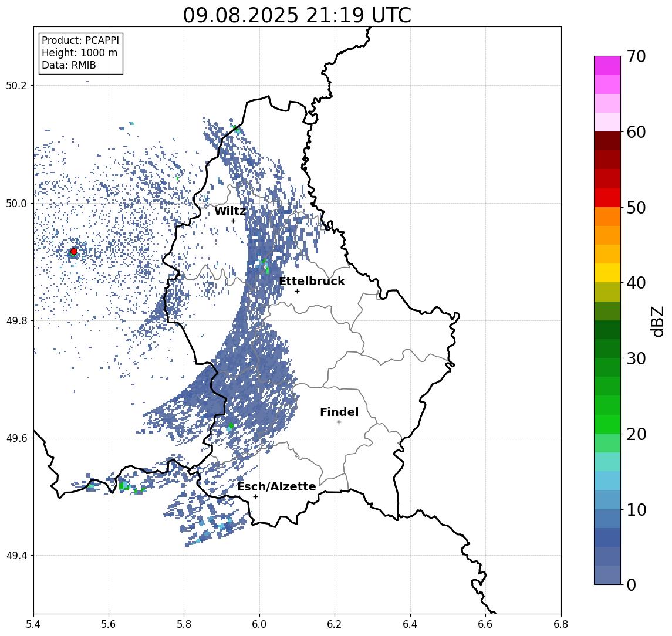Click the 70 tick on colorbar
Viewport: 672px width, 636px height.
coord(636,56)
